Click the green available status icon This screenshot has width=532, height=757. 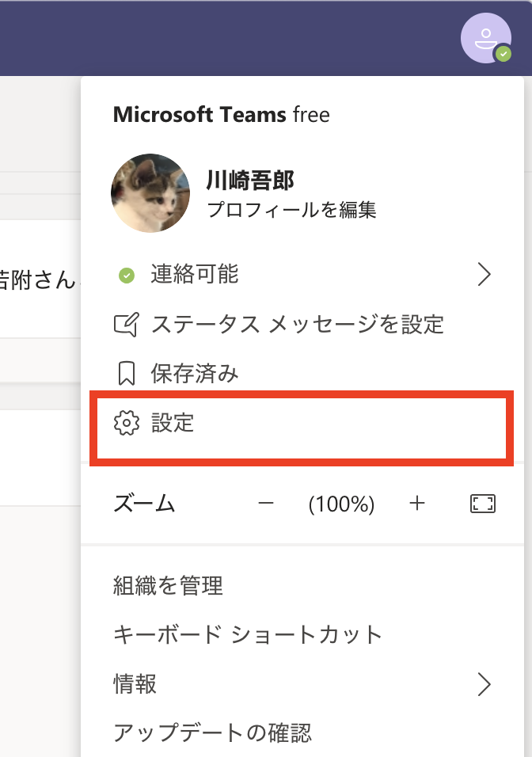(x=126, y=275)
